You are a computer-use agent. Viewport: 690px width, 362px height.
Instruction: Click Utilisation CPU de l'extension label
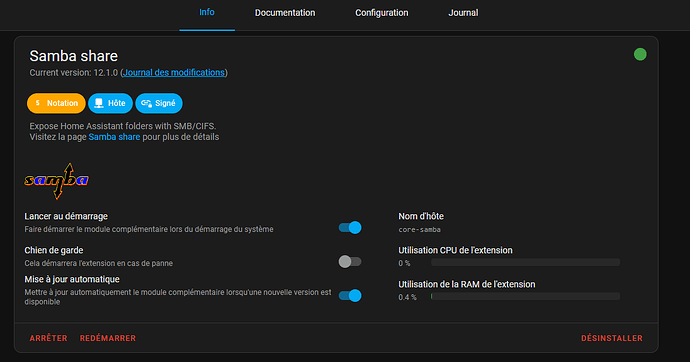[455, 250]
